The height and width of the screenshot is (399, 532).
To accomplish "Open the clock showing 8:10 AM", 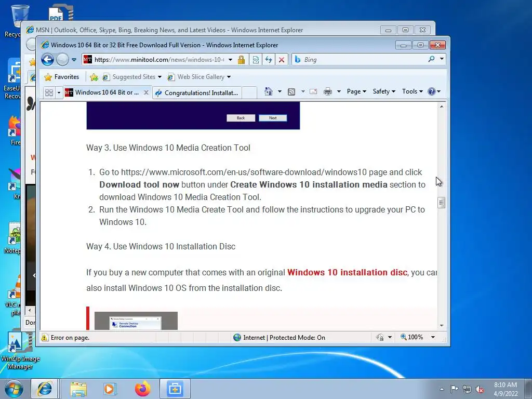I will (x=506, y=389).
